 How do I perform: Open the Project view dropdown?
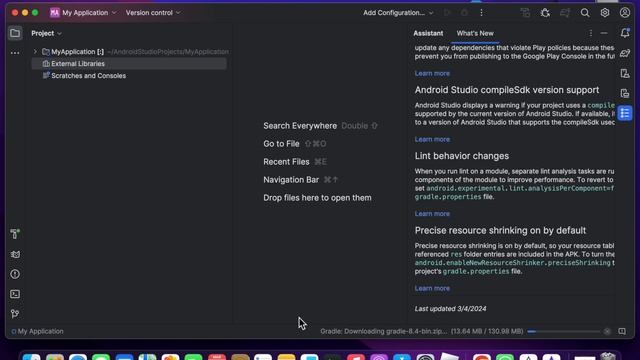(47, 33)
